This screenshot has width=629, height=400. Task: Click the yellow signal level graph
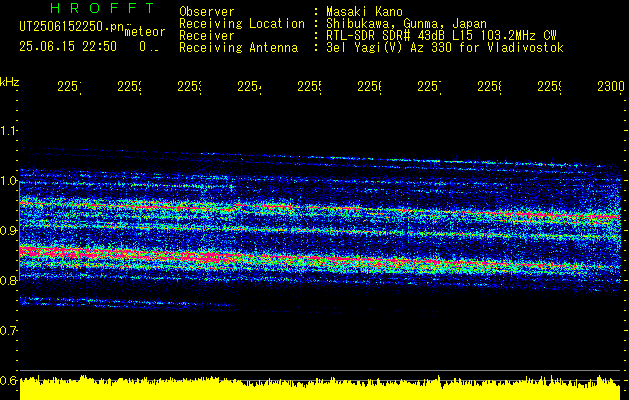pyautogui.click(x=320, y=388)
